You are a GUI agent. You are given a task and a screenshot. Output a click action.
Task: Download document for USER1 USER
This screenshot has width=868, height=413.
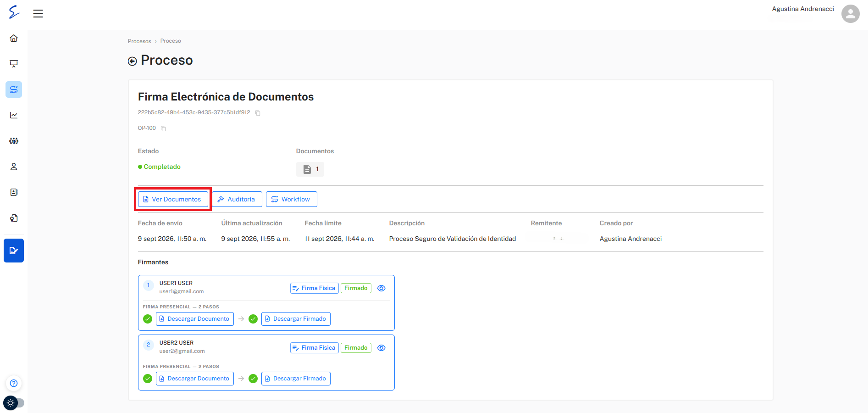195,319
